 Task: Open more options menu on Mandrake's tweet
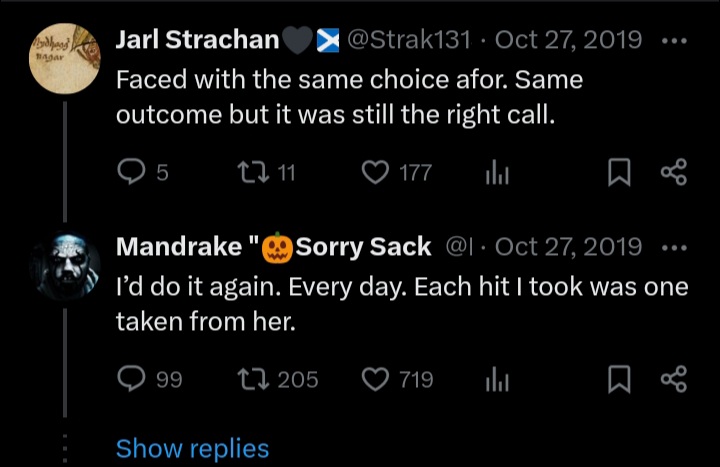675,248
